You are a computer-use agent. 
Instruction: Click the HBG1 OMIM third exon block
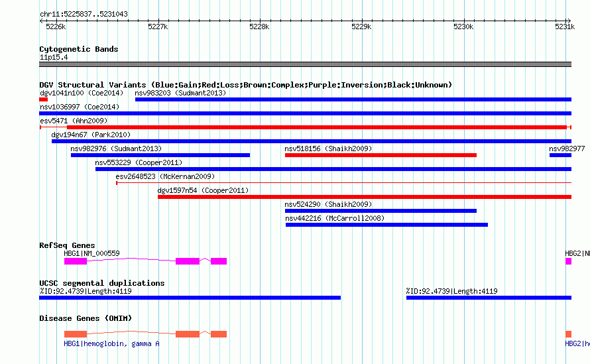[x=219, y=334]
